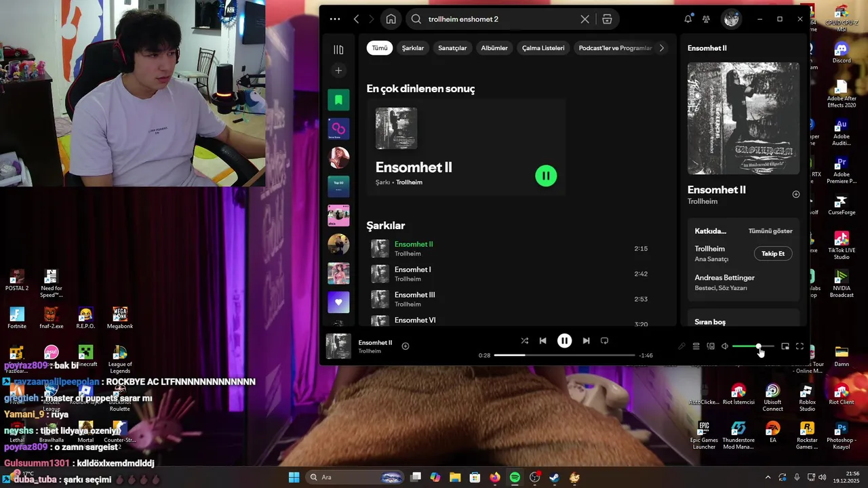The height and width of the screenshot is (488, 868).
Task: Open the Friend Activity icon
Action: tap(707, 19)
